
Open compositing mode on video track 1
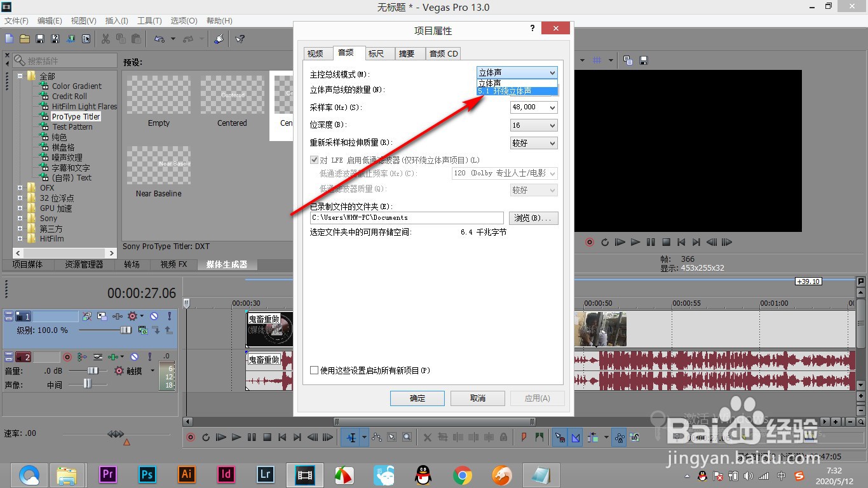(143, 330)
